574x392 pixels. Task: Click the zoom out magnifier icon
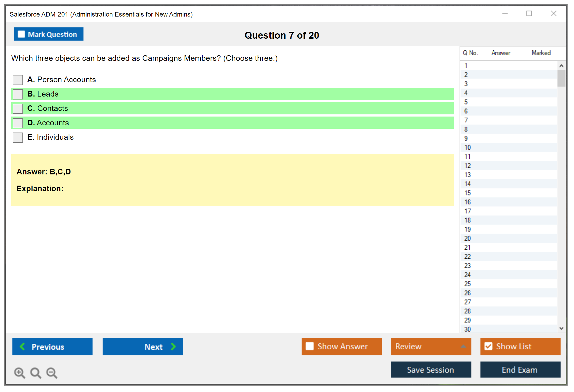[52, 373]
